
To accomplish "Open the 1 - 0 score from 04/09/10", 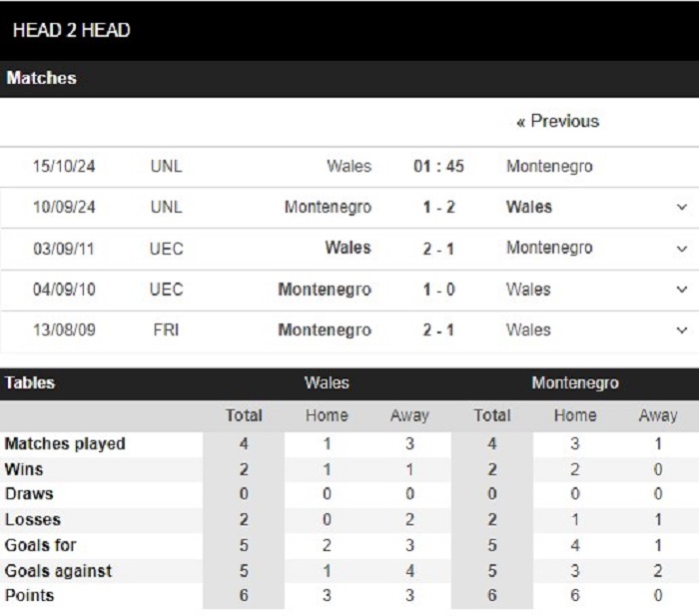I will click(438, 290).
